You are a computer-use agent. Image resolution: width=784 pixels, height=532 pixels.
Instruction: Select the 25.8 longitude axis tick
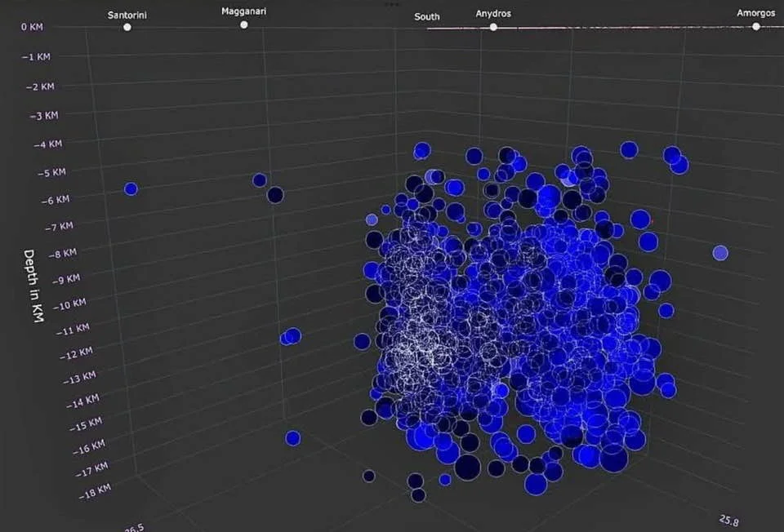tap(729, 519)
